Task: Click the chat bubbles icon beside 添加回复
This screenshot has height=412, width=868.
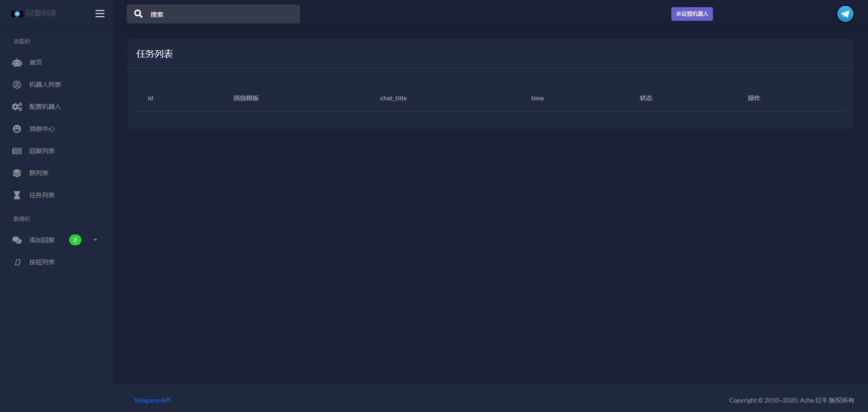Action: point(17,240)
